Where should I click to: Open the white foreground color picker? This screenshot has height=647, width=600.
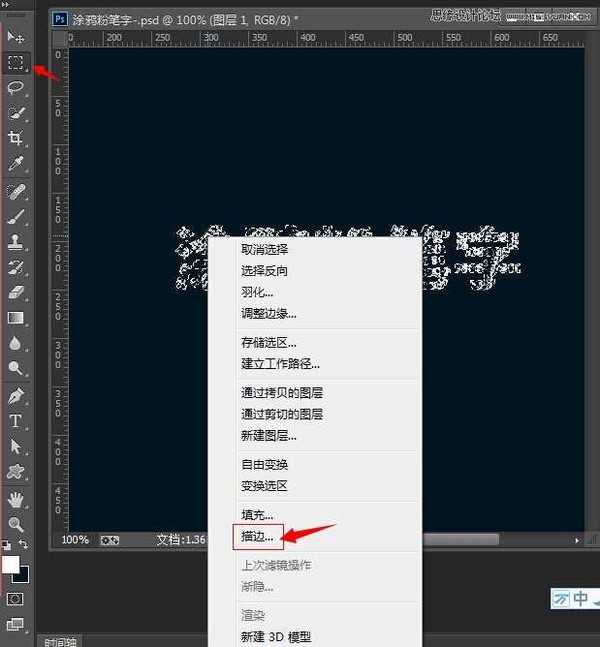(10, 564)
